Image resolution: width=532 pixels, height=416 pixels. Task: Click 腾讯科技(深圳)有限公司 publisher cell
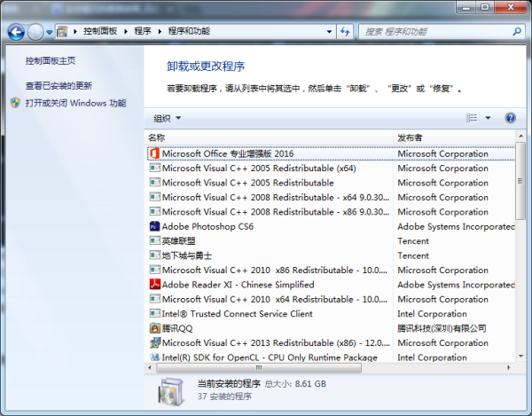[x=442, y=328]
